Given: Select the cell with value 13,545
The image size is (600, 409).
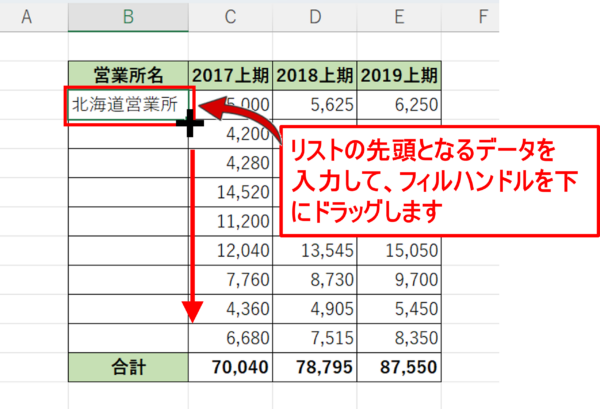Looking at the screenshot, I should tap(315, 249).
